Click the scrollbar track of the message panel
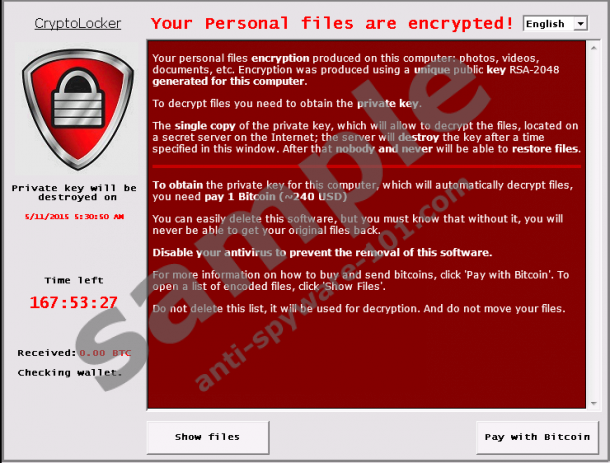This screenshot has height=463, width=610. [594, 226]
